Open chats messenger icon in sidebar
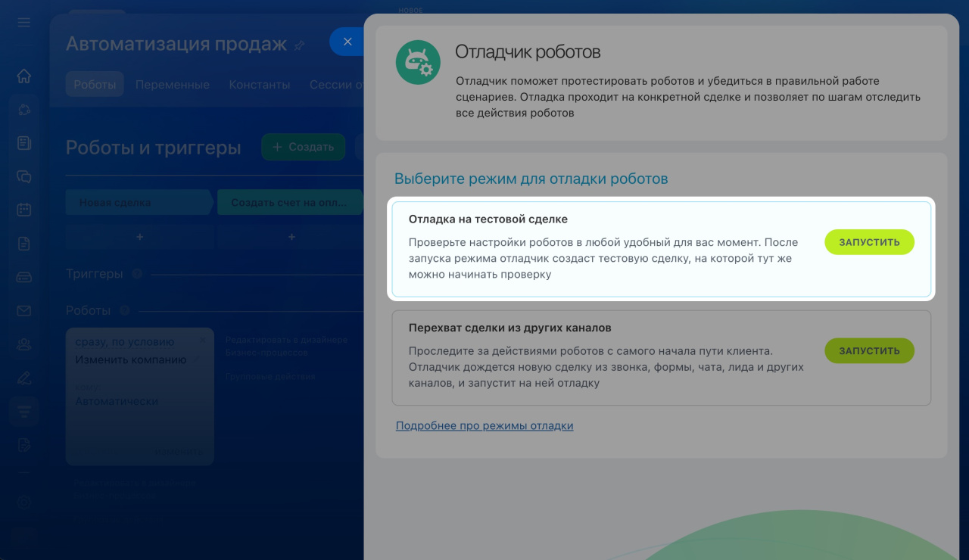The height and width of the screenshot is (560, 969). [x=24, y=176]
